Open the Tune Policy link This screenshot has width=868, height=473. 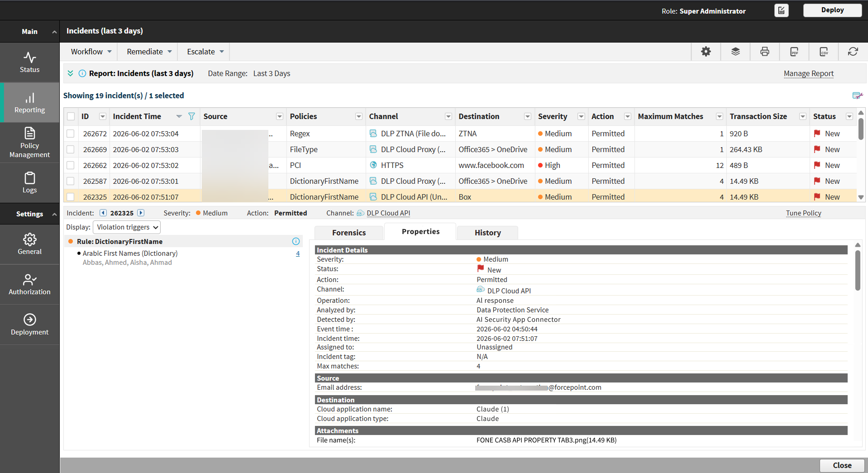803,213
